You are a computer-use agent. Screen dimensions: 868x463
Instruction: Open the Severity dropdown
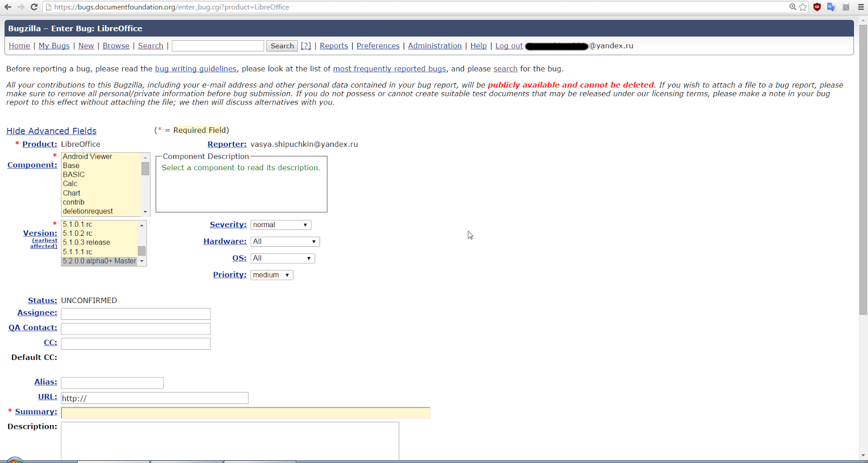pos(280,225)
